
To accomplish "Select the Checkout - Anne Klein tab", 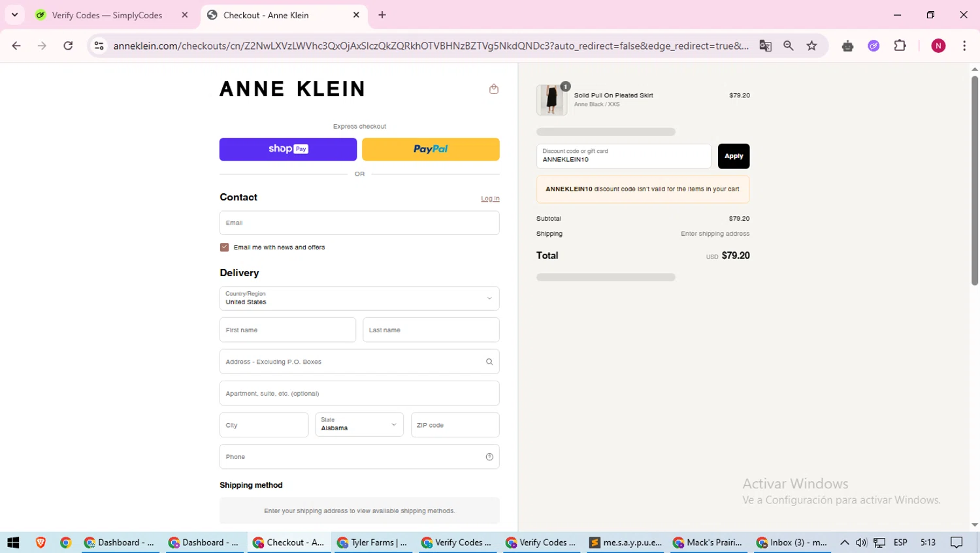I will (284, 15).
